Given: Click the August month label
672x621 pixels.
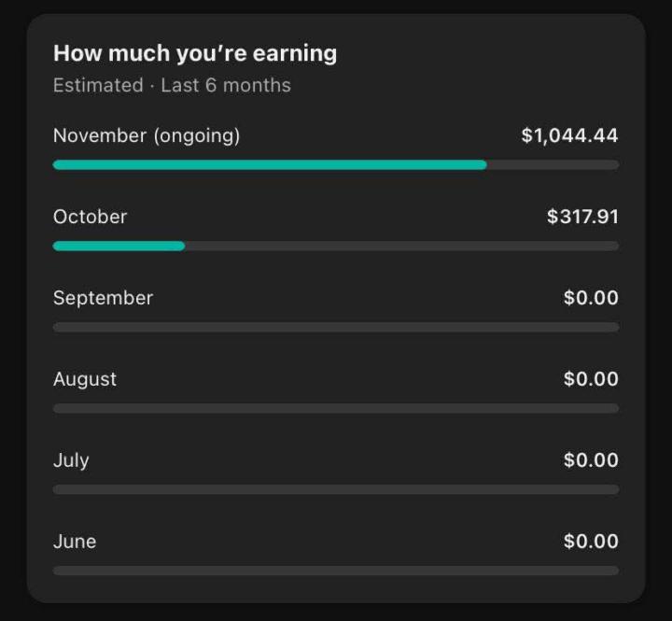Looking at the screenshot, I should click(85, 379).
